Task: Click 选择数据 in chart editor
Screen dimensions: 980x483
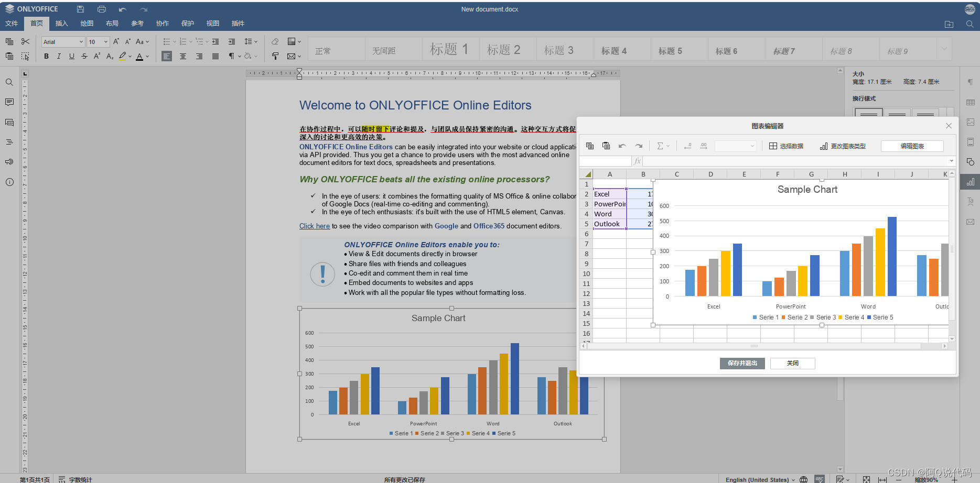Action: coord(786,146)
